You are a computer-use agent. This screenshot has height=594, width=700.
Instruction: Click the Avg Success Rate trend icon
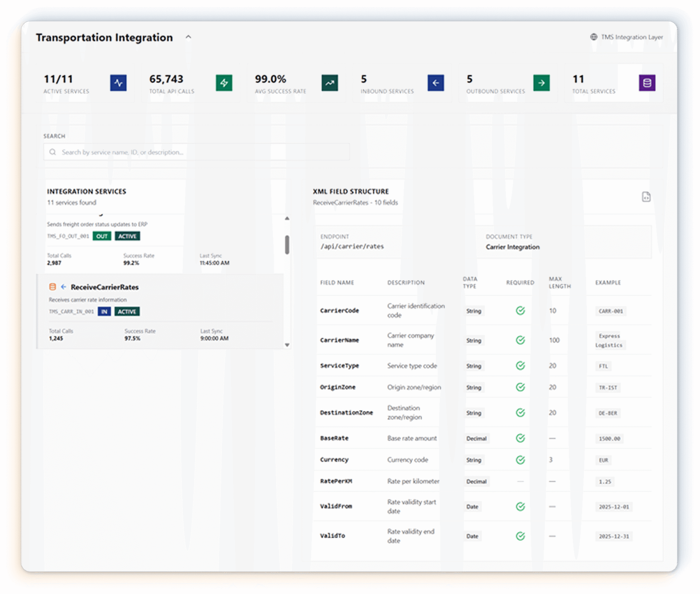(330, 83)
